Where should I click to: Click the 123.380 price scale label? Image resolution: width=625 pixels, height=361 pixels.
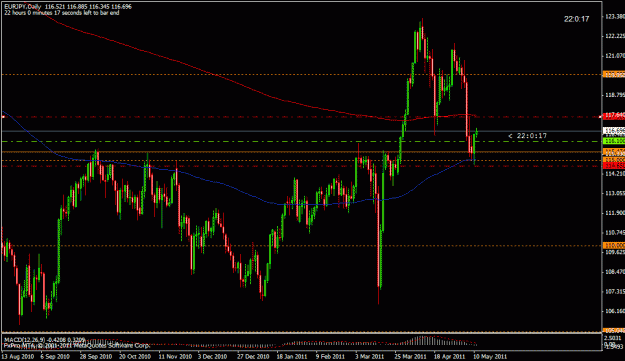point(615,17)
